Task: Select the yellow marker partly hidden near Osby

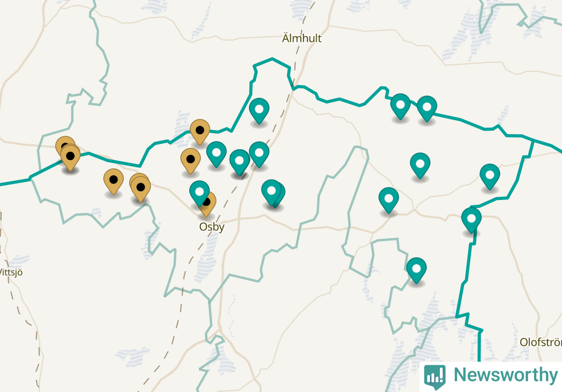Action: pyautogui.click(x=207, y=204)
